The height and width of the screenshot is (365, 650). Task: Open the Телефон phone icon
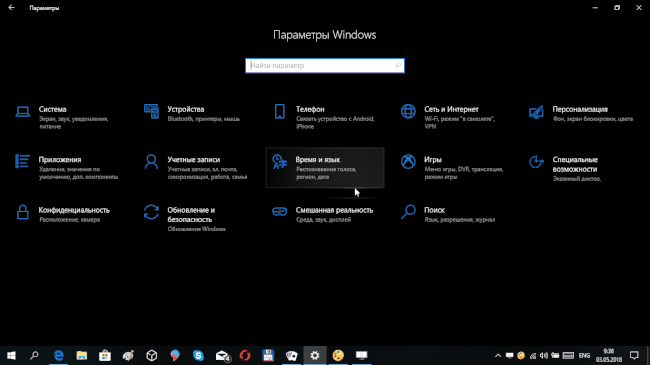pyautogui.click(x=280, y=111)
